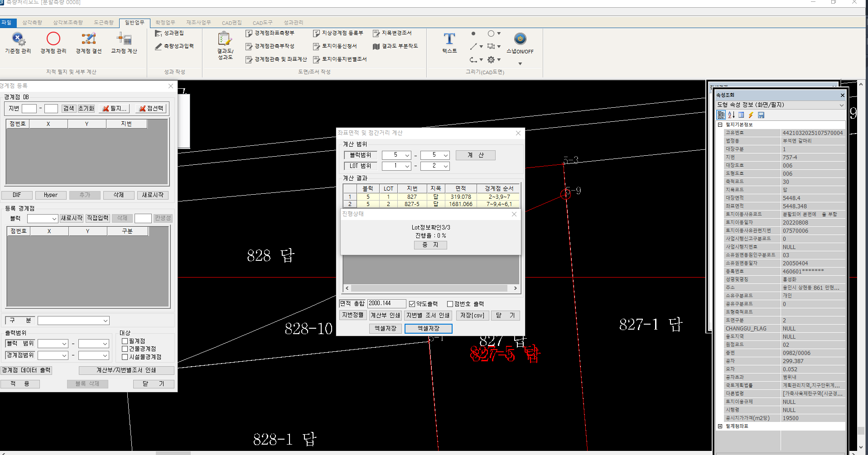Check the 시설물경계점 option
Image resolution: width=868 pixels, height=455 pixels.
[125, 357]
